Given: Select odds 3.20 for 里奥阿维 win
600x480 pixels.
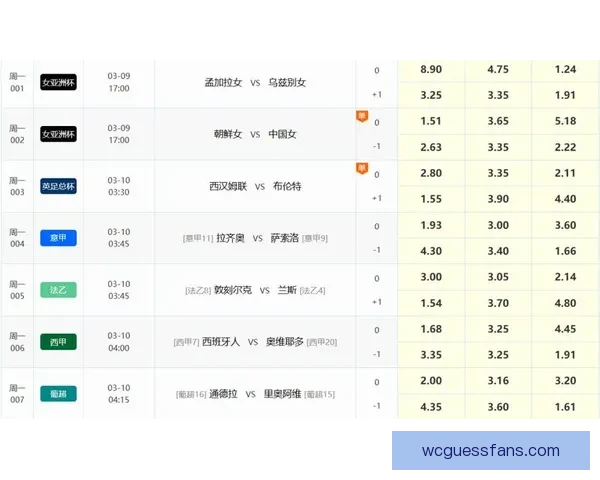Looking at the screenshot, I should click(x=566, y=381).
